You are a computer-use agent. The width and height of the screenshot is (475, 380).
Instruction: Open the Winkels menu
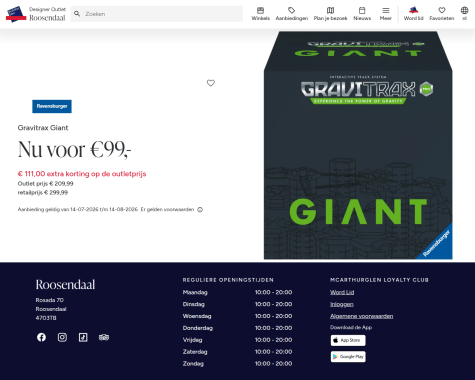tap(260, 14)
